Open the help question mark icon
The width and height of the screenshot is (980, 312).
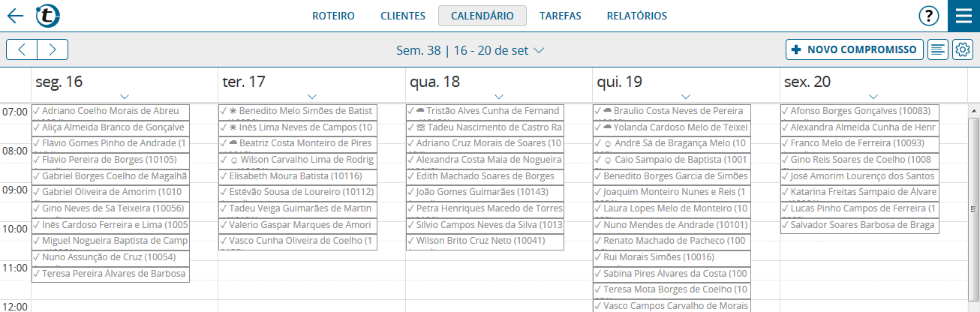[x=929, y=16]
